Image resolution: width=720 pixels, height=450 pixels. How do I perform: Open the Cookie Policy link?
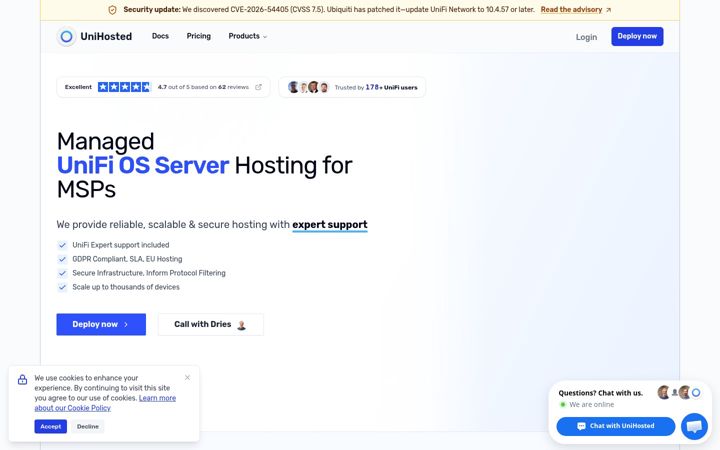coord(105,403)
